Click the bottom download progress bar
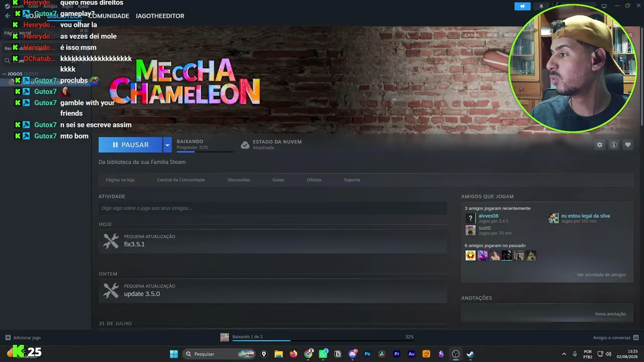 (323, 341)
